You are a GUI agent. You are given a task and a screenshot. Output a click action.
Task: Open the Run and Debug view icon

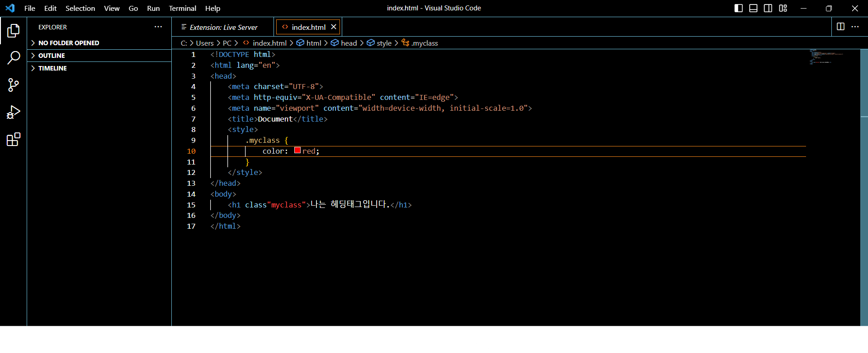tap(14, 112)
